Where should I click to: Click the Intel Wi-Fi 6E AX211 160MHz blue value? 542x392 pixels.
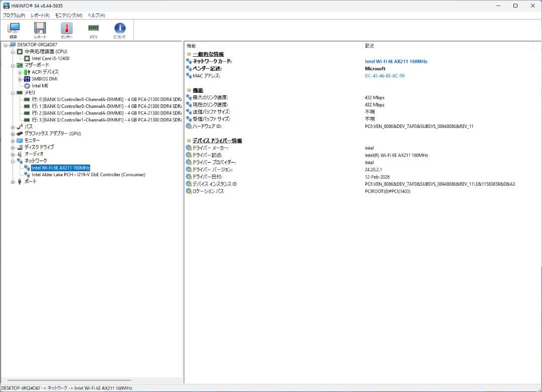pyautogui.click(x=396, y=62)
